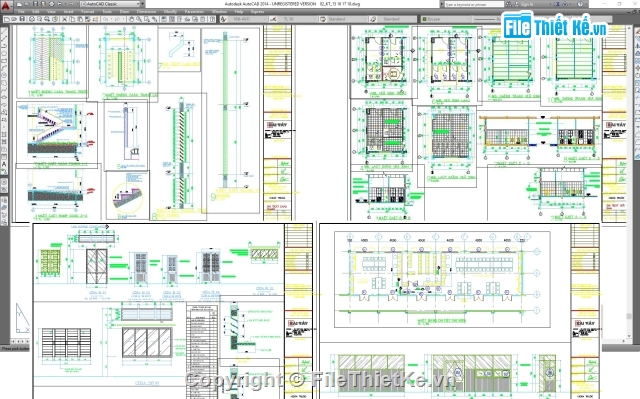Select the Polyline tool in Draw toolbar

pos(4,45)
